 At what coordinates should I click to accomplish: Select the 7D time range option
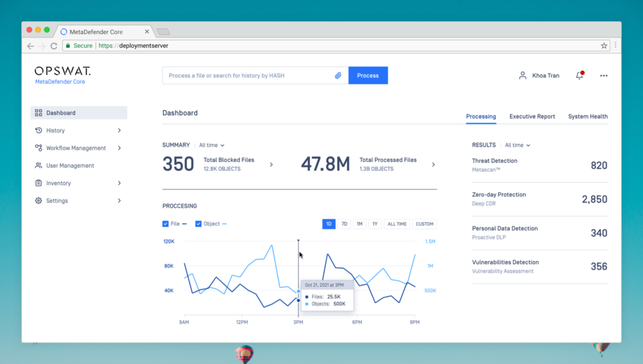[344, 224]
